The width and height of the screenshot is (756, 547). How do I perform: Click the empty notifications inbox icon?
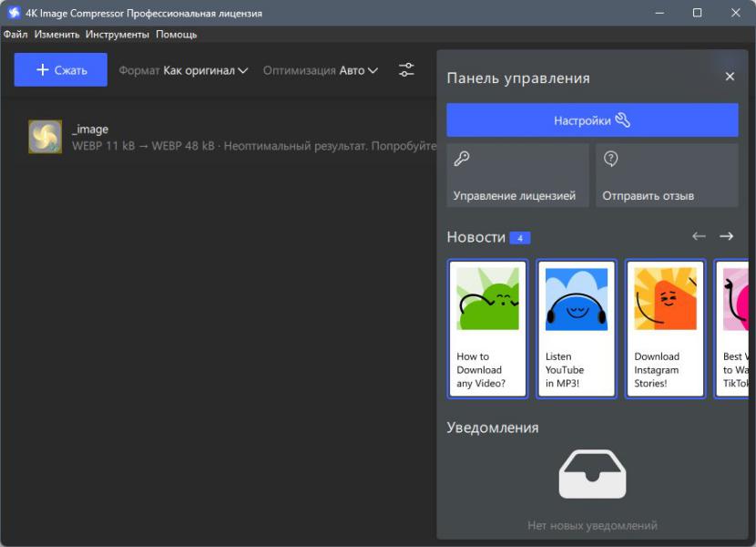point(592,474)
